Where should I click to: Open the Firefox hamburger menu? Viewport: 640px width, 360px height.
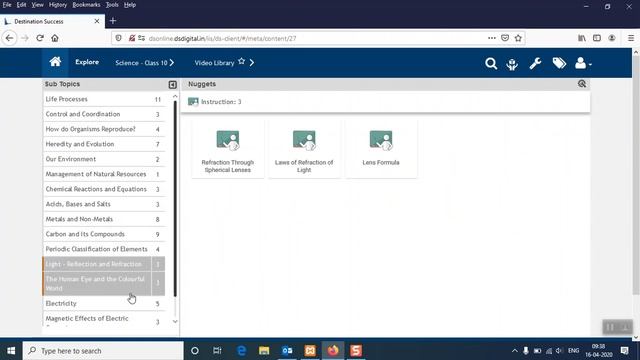(631, 38)
